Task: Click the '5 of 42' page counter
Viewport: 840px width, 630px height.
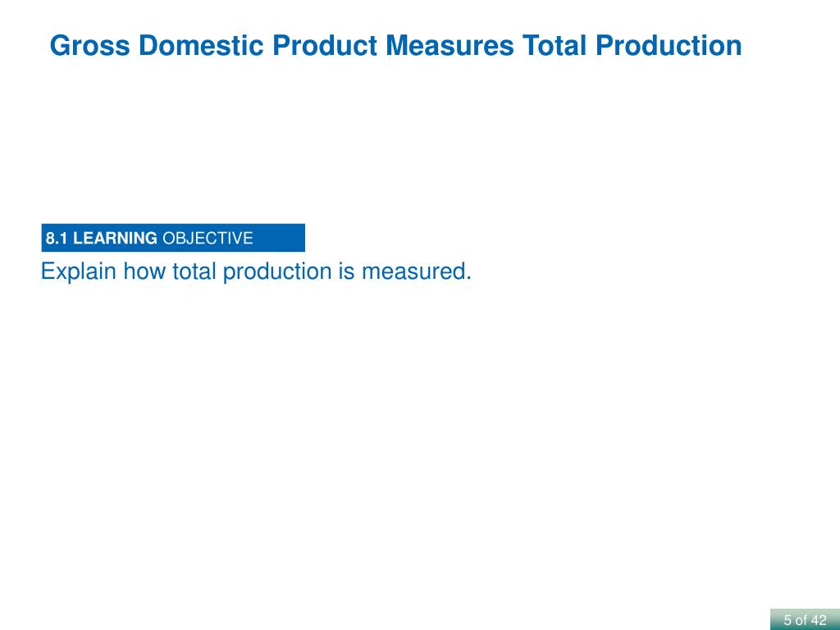Action: coord(806,620)
